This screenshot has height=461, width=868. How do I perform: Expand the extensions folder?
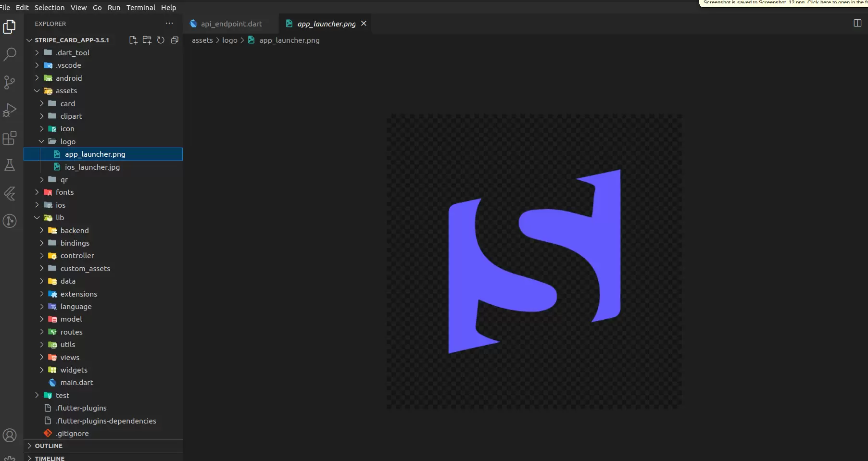[x=103, y=294]
